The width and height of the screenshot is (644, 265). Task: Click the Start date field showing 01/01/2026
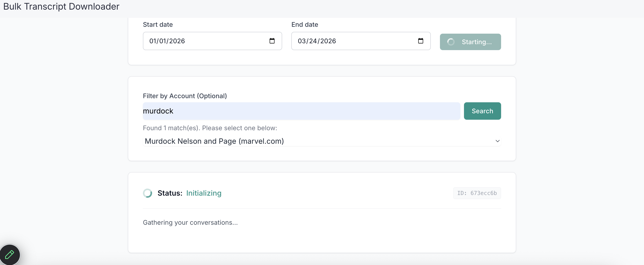(205, 41)
